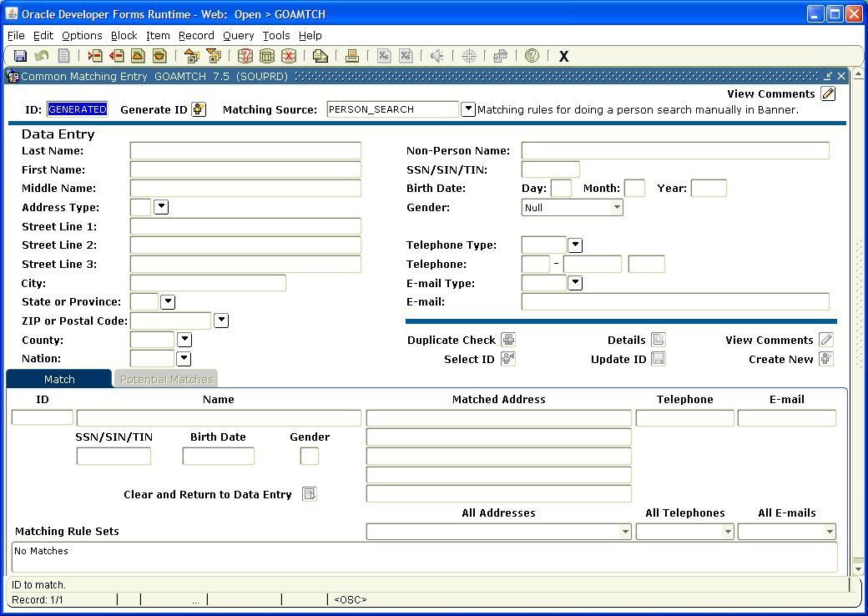Click View Comments pencil icon next to Details
The height and width of the screenshot is (616, 868).
pos(826,340)
